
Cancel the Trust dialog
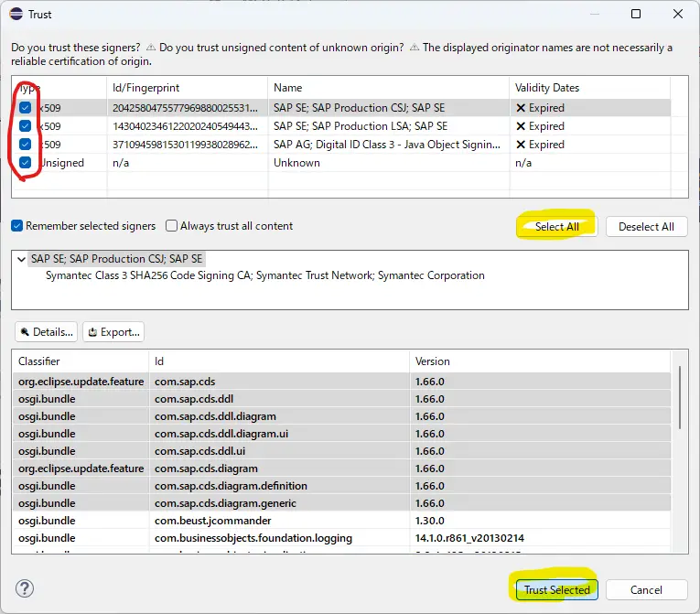[646, 590]
